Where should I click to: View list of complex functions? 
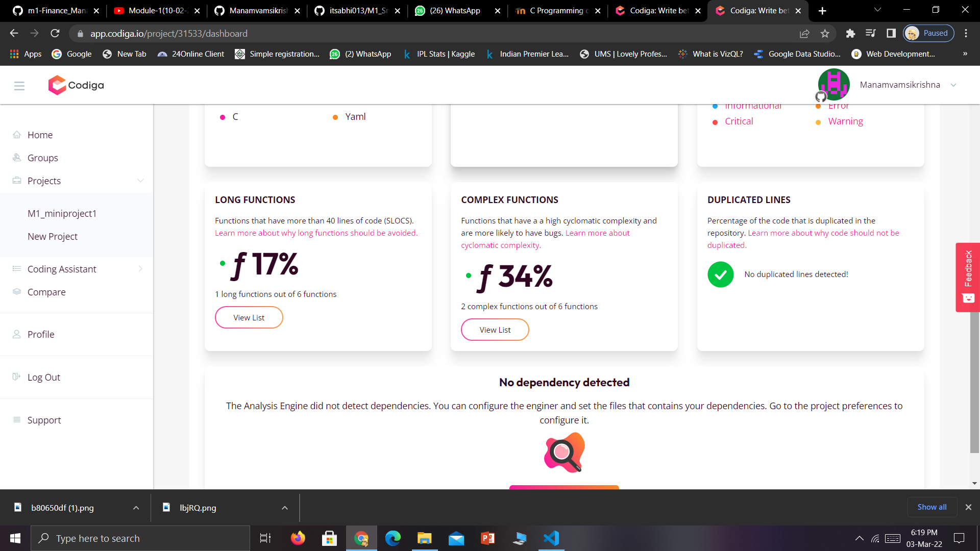tap(495, 330)
